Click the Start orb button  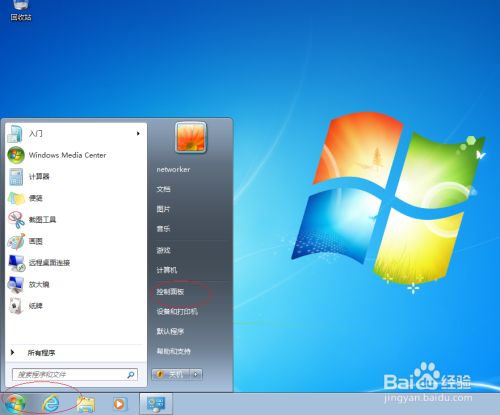14,404
